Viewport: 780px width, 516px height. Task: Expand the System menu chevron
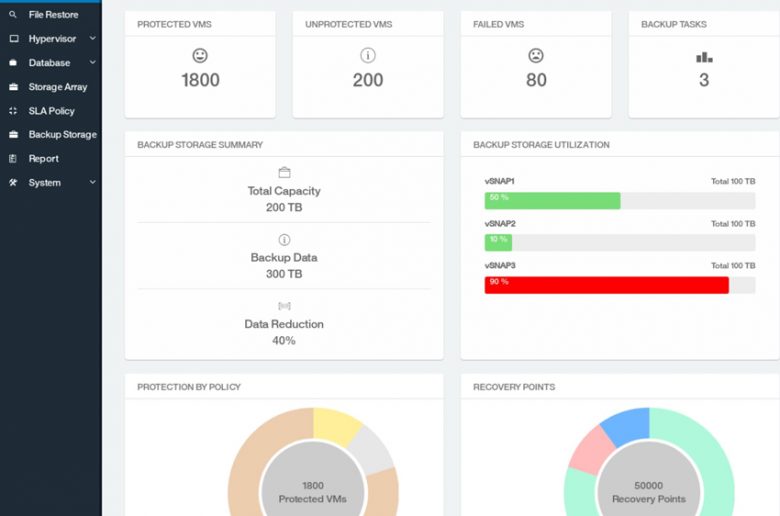click(x=93, y=182)
